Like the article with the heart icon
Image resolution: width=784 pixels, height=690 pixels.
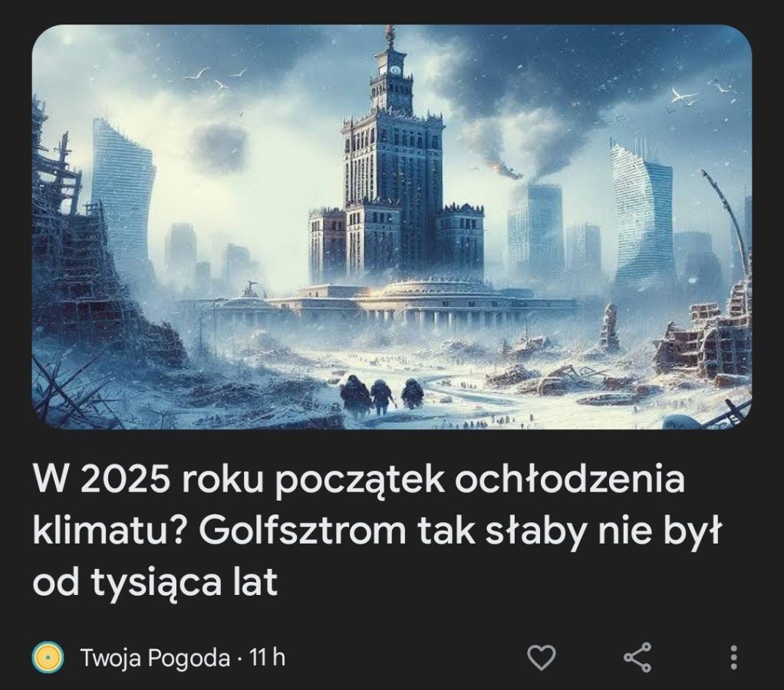[x=542, y=657]
